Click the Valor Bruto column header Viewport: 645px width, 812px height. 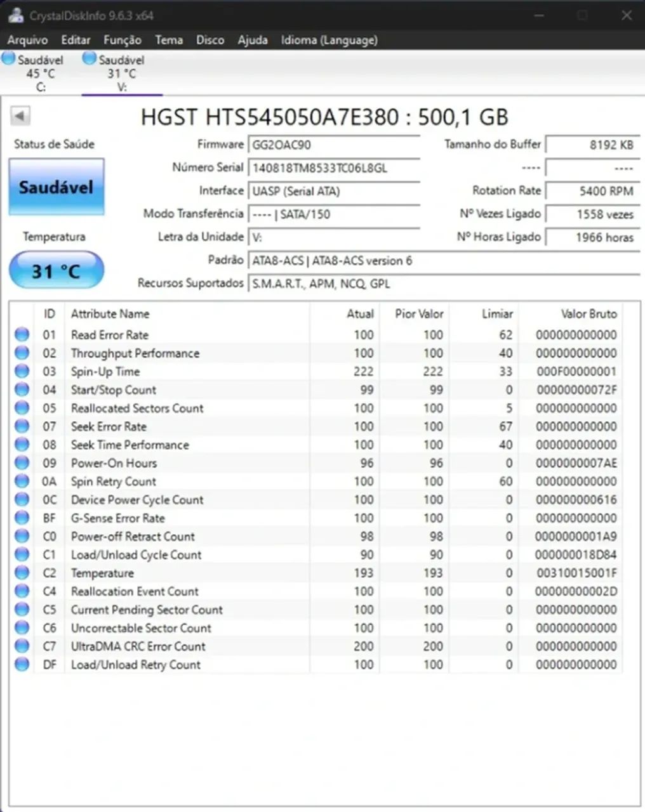571,313
